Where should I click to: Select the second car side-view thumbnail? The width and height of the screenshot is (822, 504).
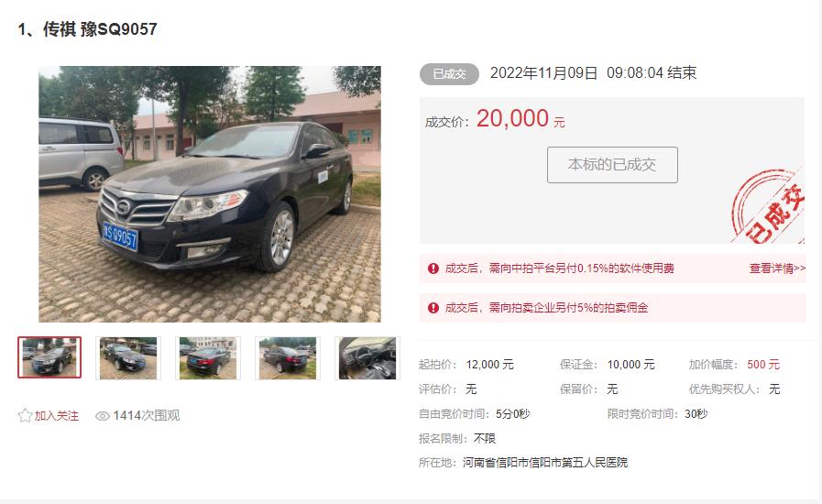click(128, 358)
